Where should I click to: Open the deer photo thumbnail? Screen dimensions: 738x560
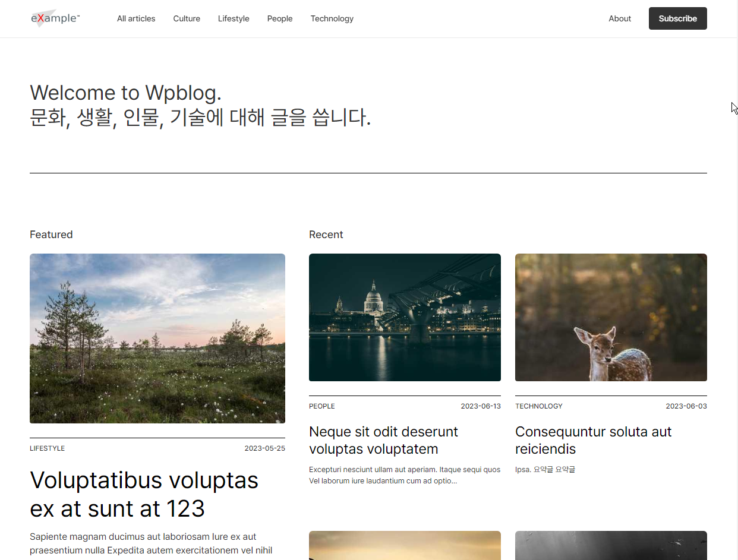[x=611, y=317]
